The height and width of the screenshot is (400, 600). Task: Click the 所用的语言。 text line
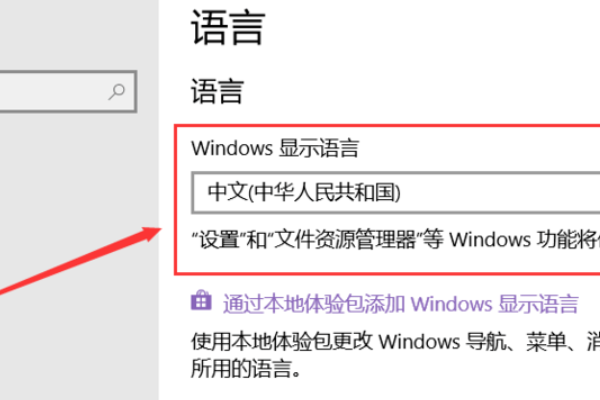(245, 368)
